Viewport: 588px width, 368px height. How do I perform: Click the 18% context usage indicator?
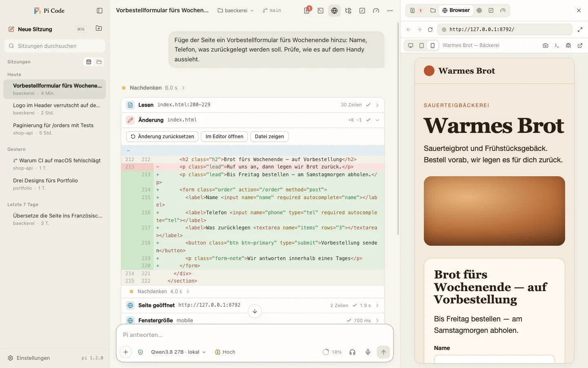pyautogui.click(x=332, y=352)
